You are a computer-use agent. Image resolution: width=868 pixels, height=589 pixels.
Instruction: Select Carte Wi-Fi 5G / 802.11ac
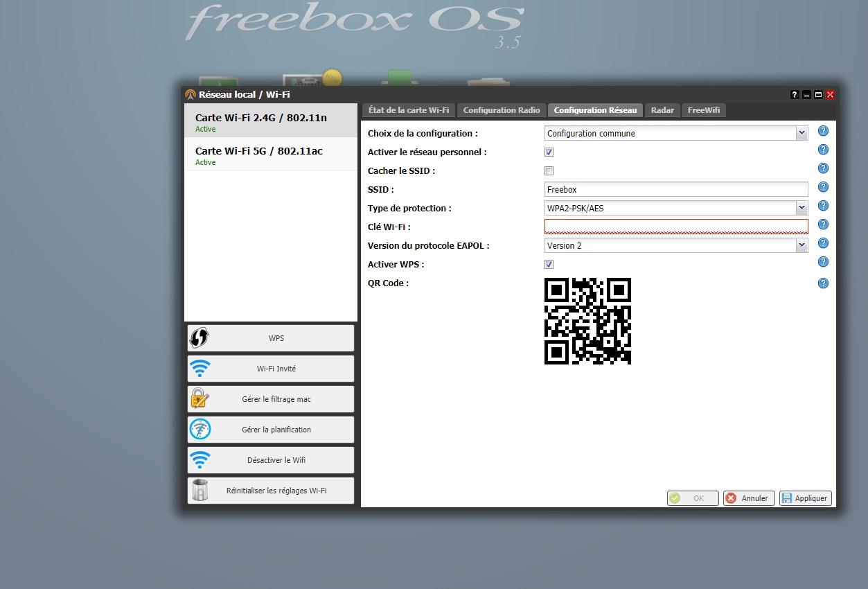pyautogui.click(x=271, y=154)
